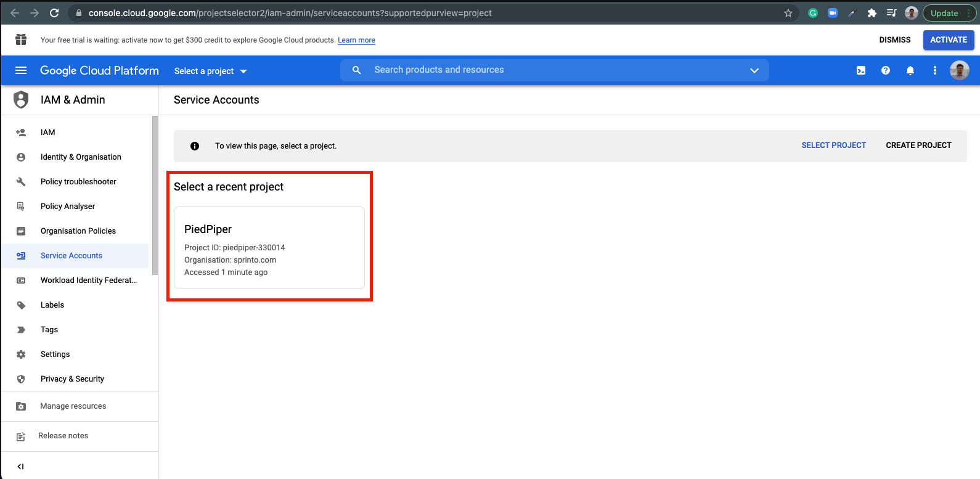Collapse the sidebar with the chevron icon
Screen dimensions: 980x479
pos(20,467)
